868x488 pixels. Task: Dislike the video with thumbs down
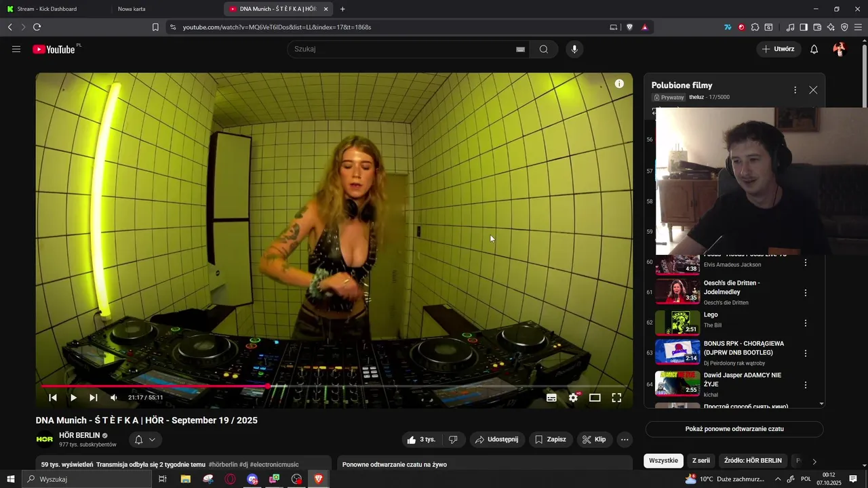tap(453, 439)
